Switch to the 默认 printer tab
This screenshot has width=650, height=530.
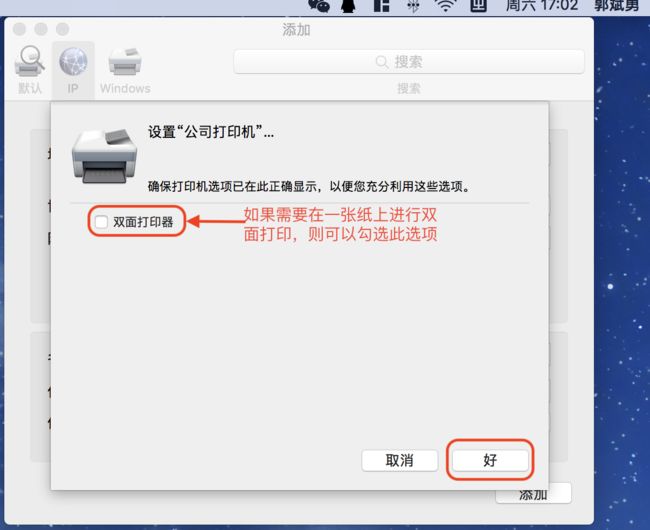tap(30, 71)
